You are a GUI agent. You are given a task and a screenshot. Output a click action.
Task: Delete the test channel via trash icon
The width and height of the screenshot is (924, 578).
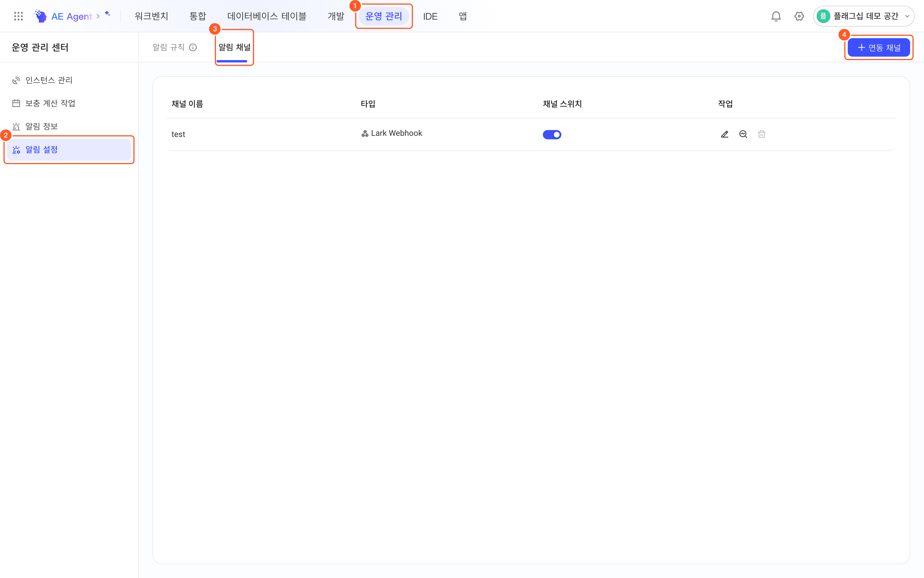coord(761,134)
